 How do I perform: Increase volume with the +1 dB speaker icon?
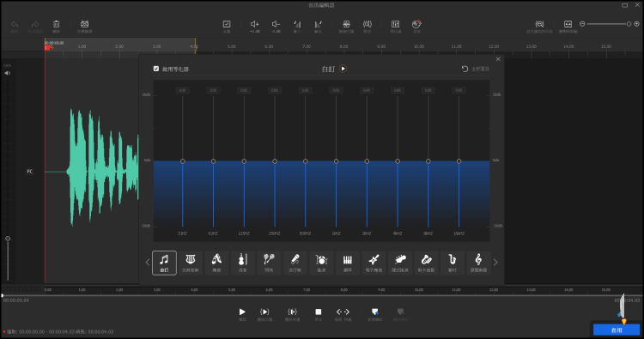[x=255, y=24]
